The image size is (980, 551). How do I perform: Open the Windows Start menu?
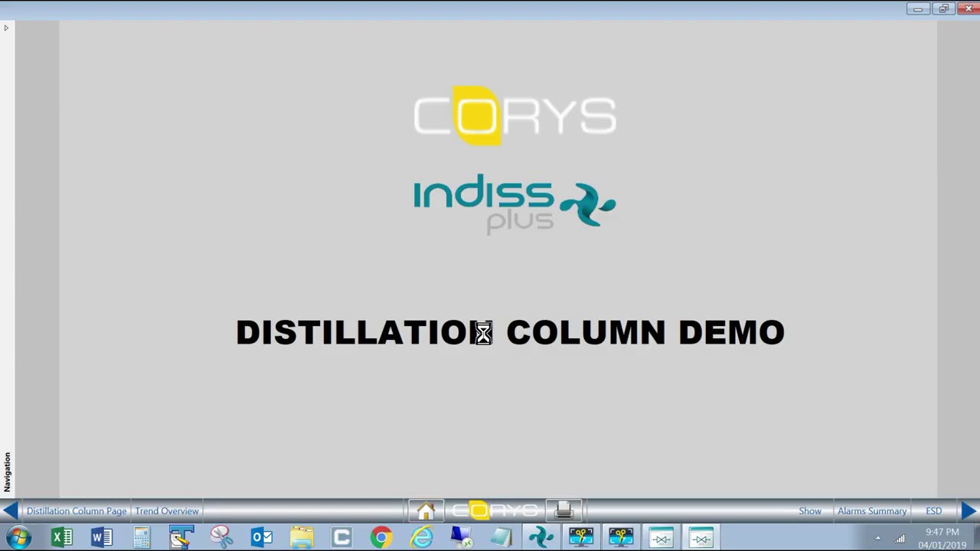pos(18,537)
